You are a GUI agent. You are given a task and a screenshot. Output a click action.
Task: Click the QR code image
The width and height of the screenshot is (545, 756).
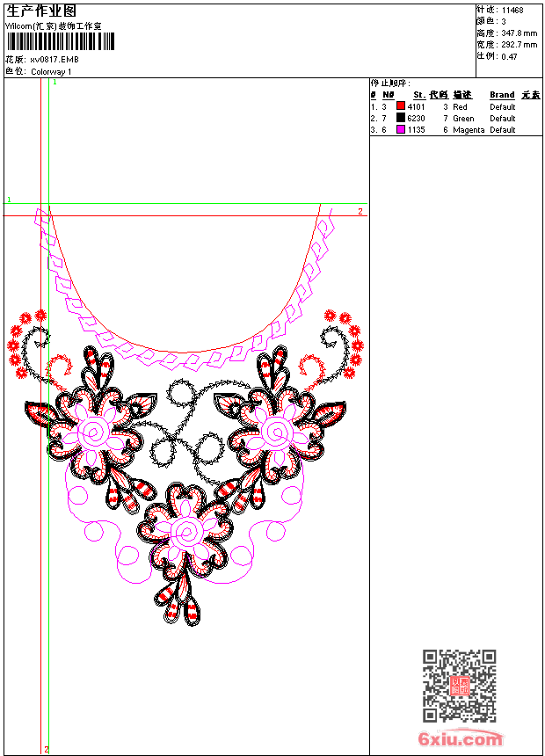click(459, 686)
